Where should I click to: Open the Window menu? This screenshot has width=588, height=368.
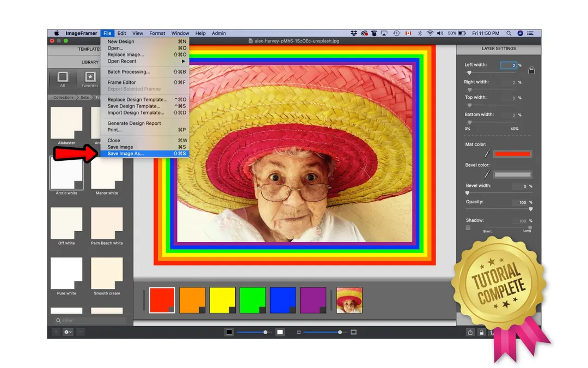180,33
